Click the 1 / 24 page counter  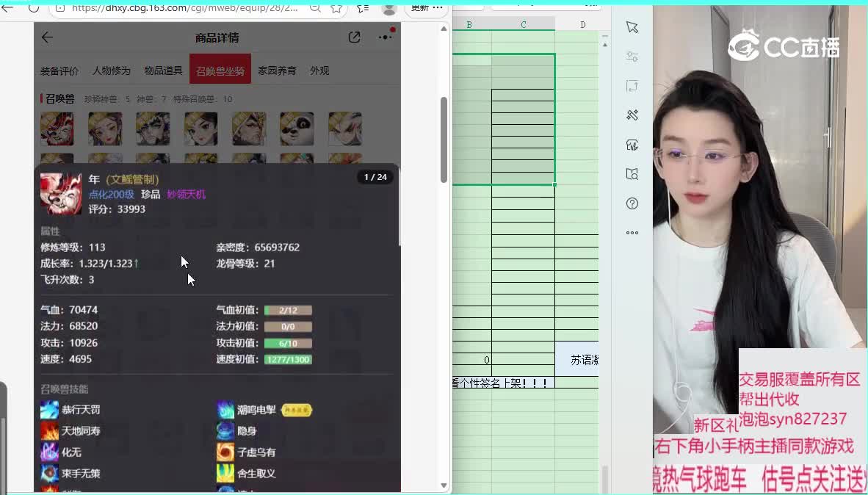coord(375,177)
